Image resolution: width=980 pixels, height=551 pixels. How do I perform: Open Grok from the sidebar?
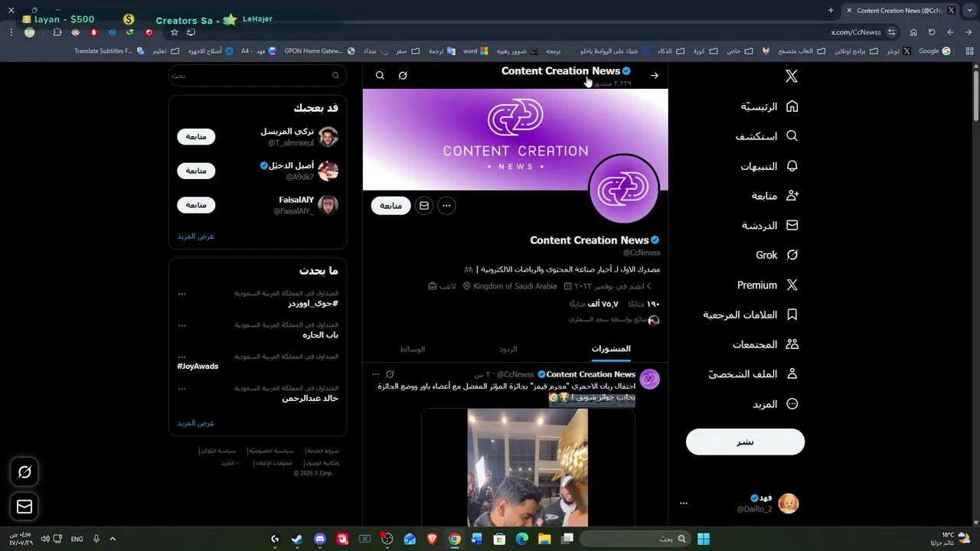pyautogui.click(x=776, y=255)
